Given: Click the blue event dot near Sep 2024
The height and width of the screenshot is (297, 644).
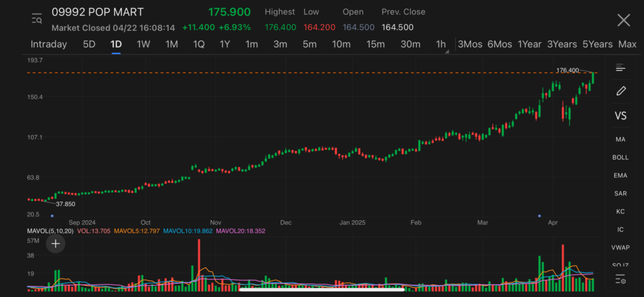Looking at the screenshot, I should click(52, 216).
